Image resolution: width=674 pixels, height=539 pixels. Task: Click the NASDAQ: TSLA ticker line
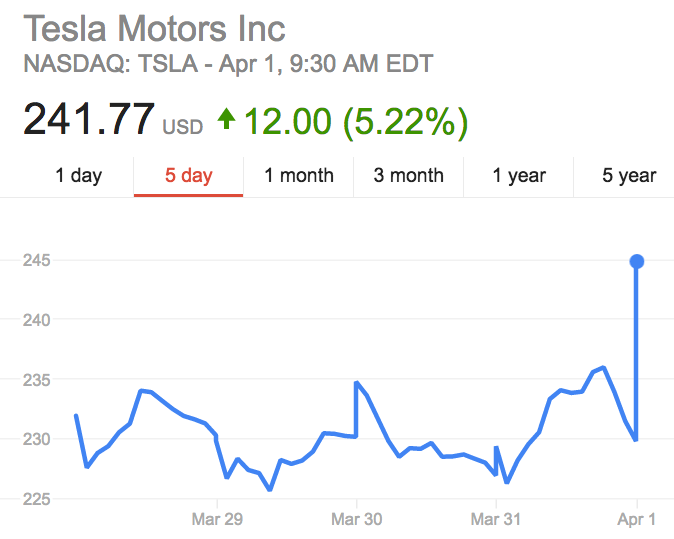(x=228, y=66)
